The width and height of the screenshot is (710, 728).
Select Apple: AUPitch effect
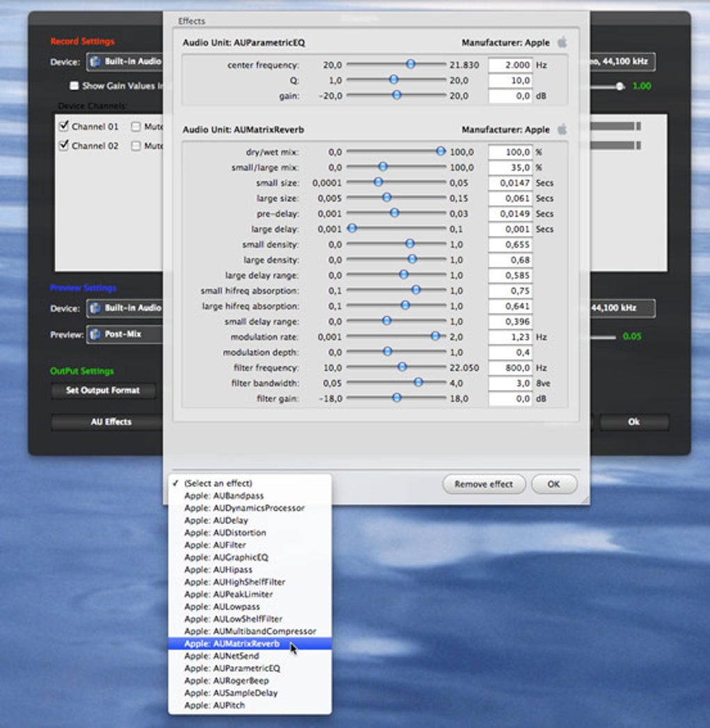point(250,705)
